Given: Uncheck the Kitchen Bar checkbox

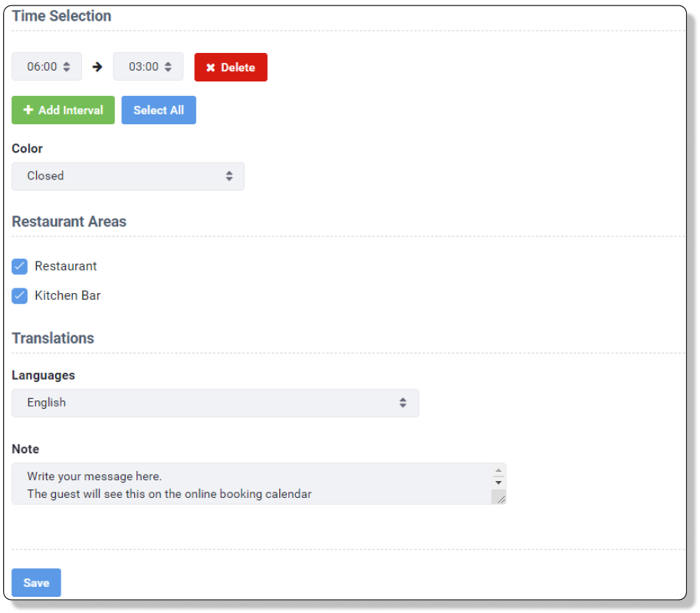Looking at the screenshot, I should click(20, 295).
